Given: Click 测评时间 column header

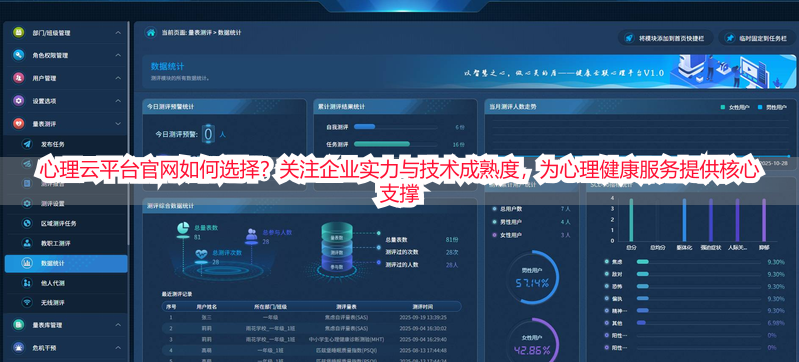Looking at the screenshot, I should [x=423, y=307].
